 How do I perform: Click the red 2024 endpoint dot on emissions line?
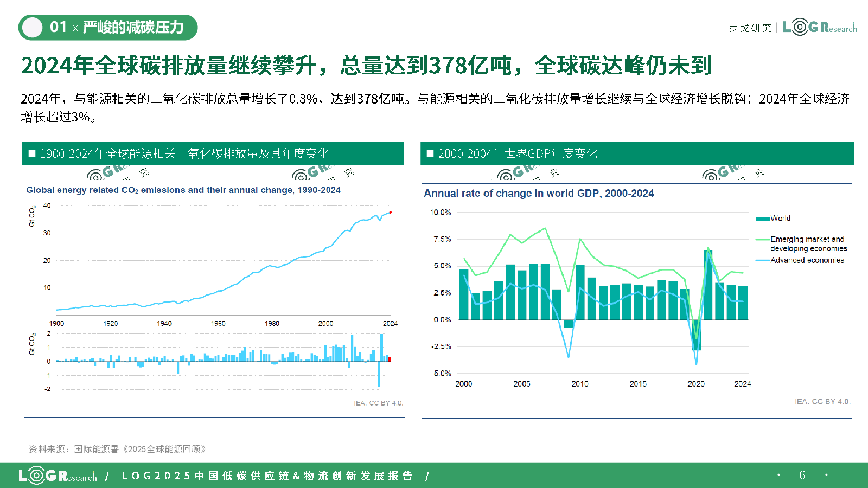tap(390, 212)
